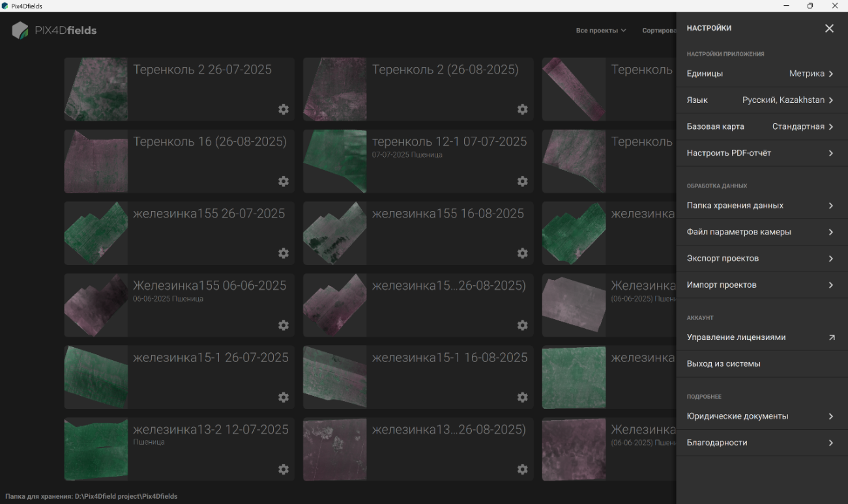
Task: Open gear options for Железинка155 06-06-2025
Action: 284,325
